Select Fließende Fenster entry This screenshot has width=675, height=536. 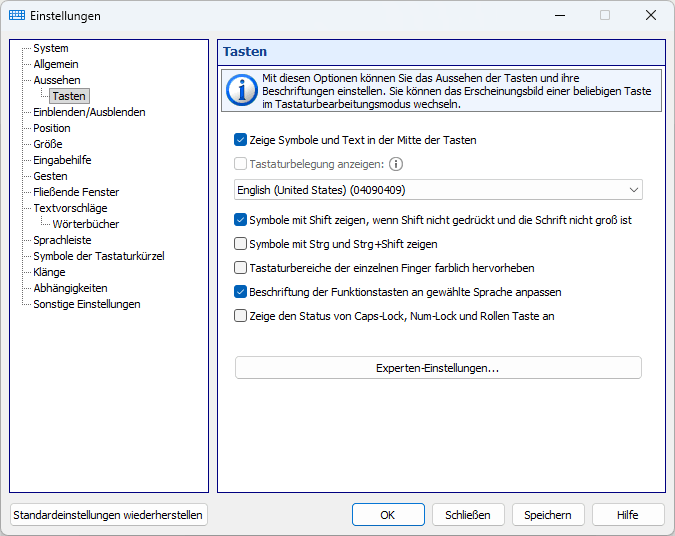[x=76, y=192]
